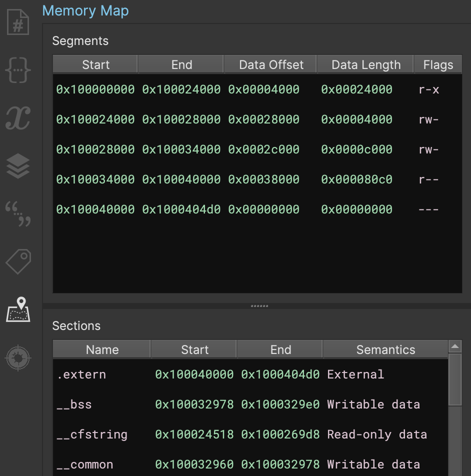Sort segments by Data Length header
Screen dimensions: 471x476
(x=365, y=64)
